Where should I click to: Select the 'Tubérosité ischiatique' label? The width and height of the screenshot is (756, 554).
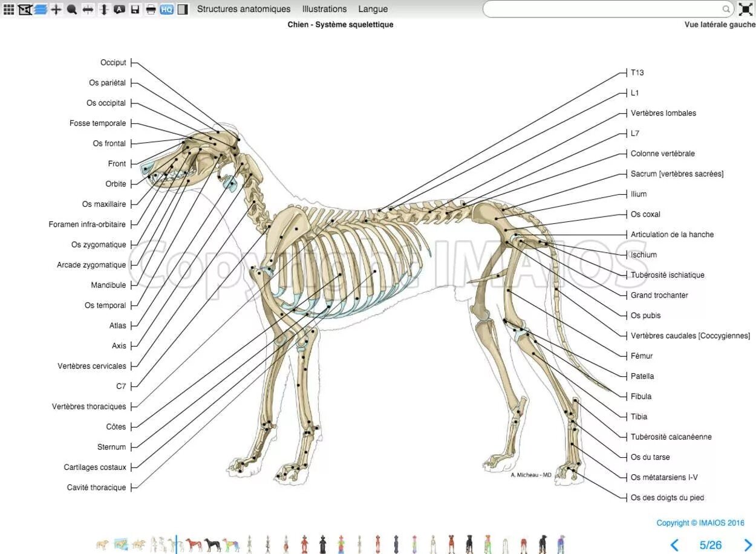pos(668,275)
